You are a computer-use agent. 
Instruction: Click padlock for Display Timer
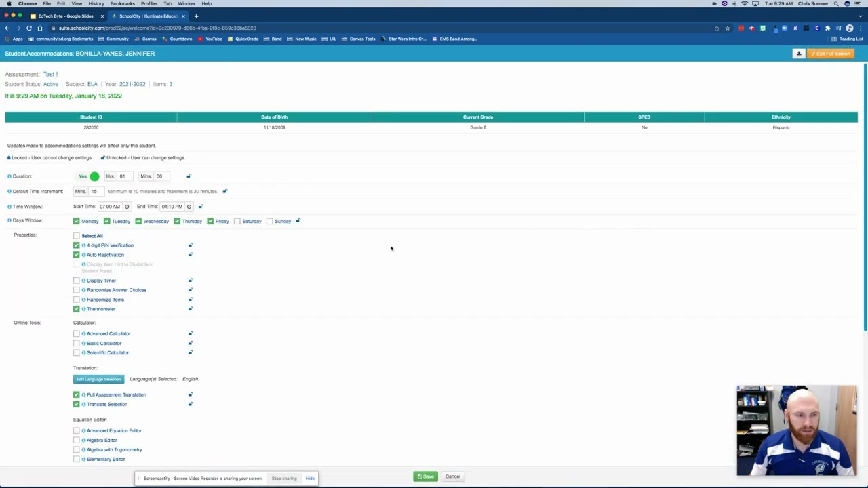(x=191, y=281)
